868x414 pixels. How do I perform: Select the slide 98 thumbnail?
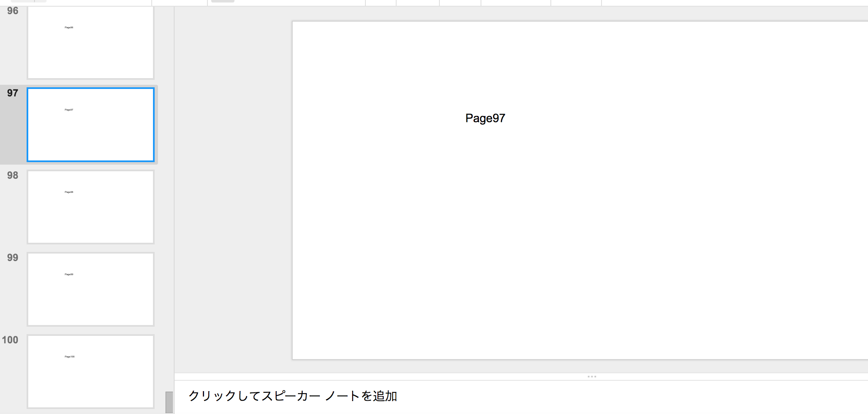coord(91,207)
